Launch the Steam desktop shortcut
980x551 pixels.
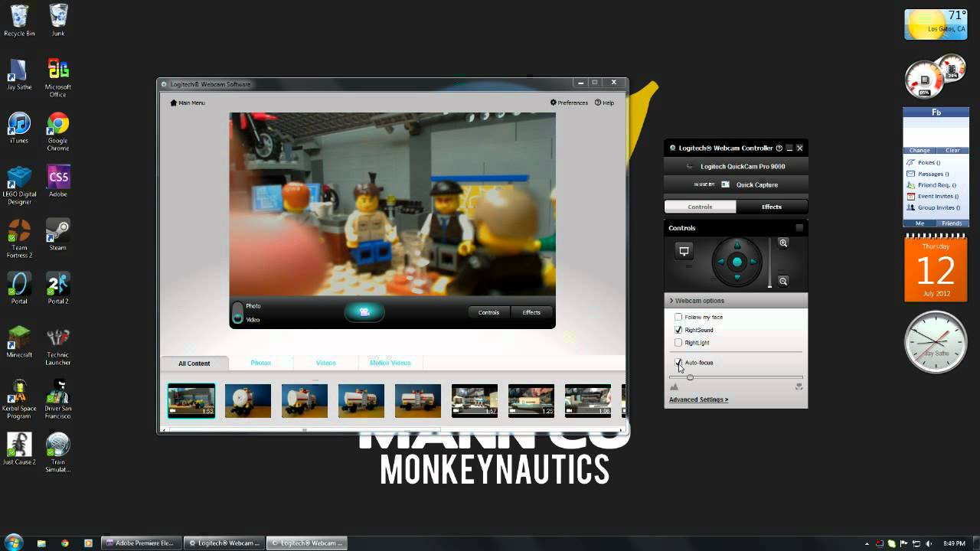click(x=58, y=235)
